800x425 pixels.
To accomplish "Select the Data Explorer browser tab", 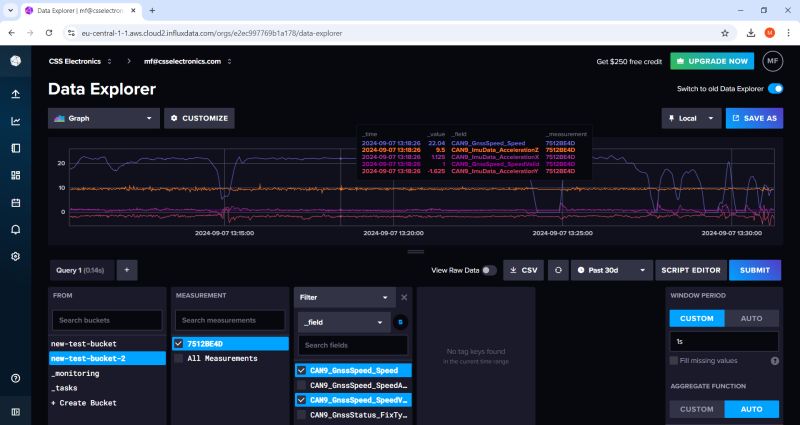I will (x=81, y=11).
